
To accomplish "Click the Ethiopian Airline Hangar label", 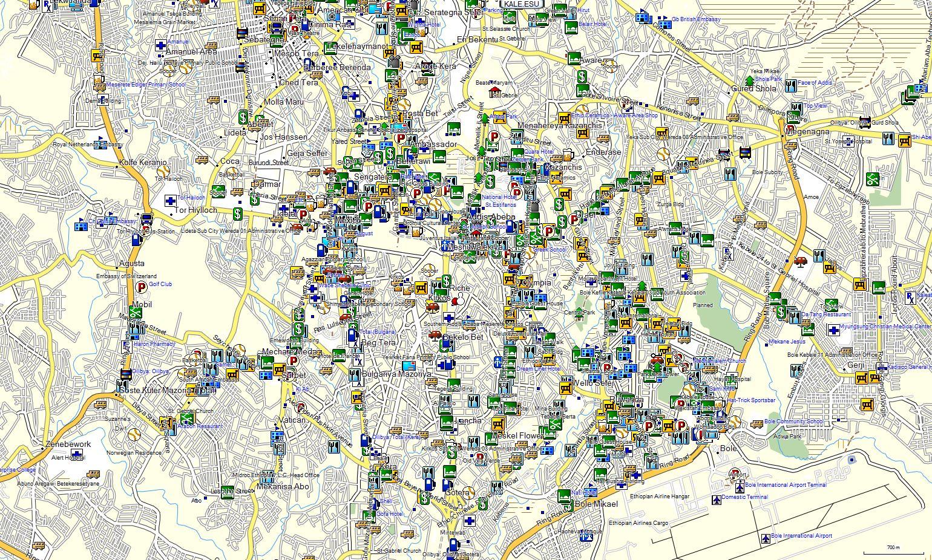I will 660,497.
